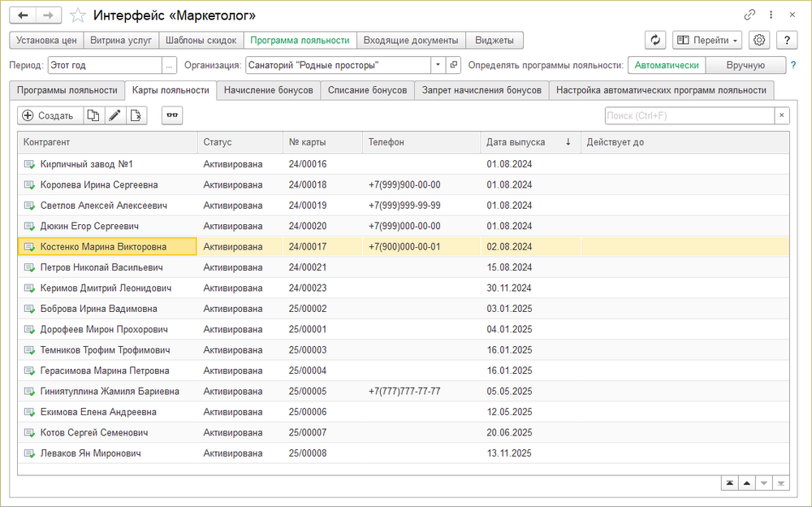Click the get link chain icon
This screenshot has width=812, height=507.
click(x=749, y=15)
